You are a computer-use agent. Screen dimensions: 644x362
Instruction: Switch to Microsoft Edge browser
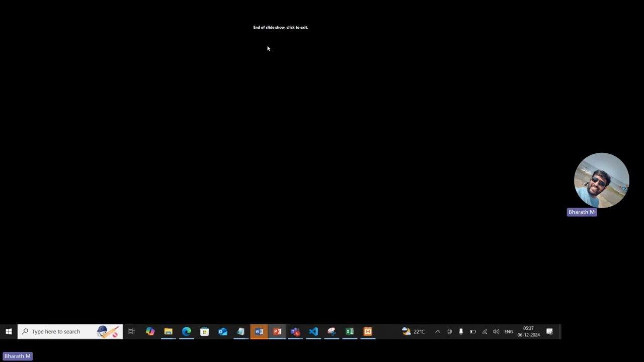click(186, 331)
